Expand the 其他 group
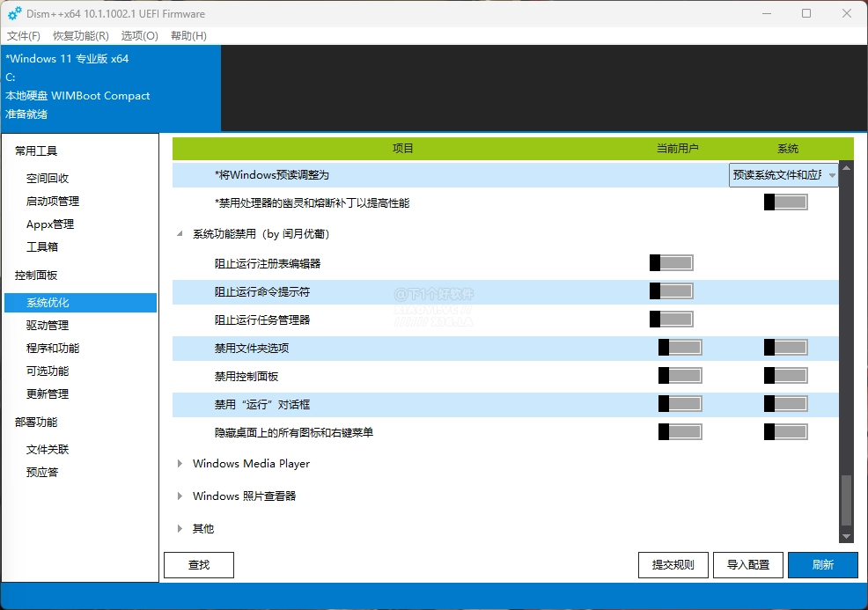Image resolution: width=868 pixels, height=610 pixels. pyautogui.click(x=180, y=529)
